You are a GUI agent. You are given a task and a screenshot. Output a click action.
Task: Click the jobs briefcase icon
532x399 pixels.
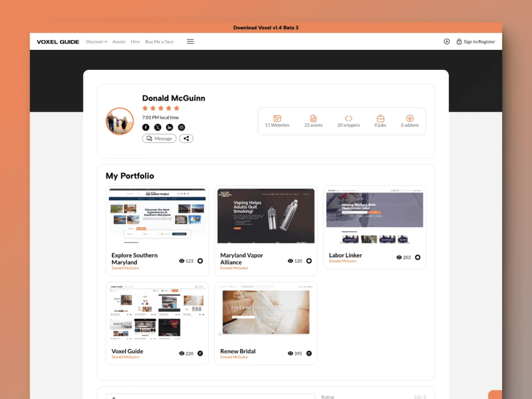[380, 119]
